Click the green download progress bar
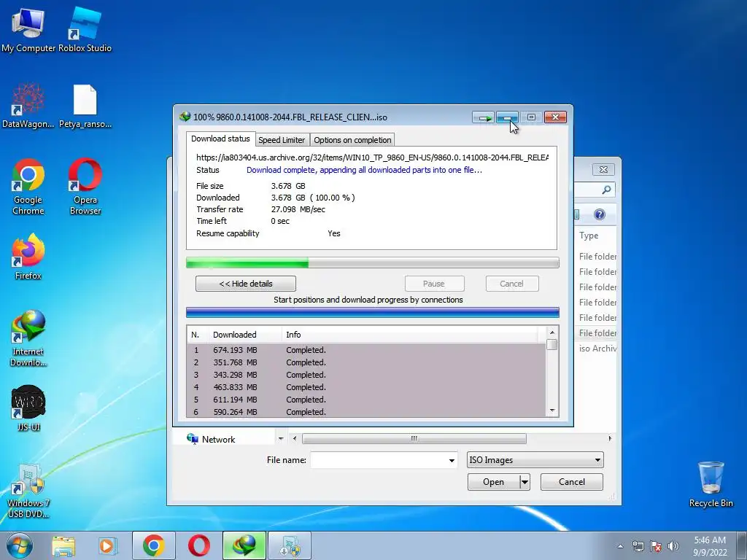This screenshot has width=747, height=560. (373, 262)
